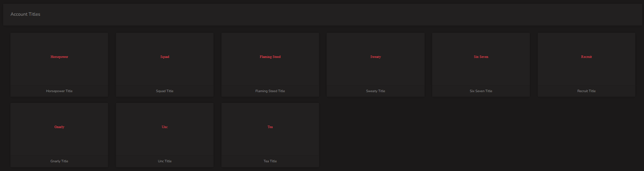This screenshot has height=171, width=644.
Task: Pick the red Sweaty title preview
Action: point(376,57)
